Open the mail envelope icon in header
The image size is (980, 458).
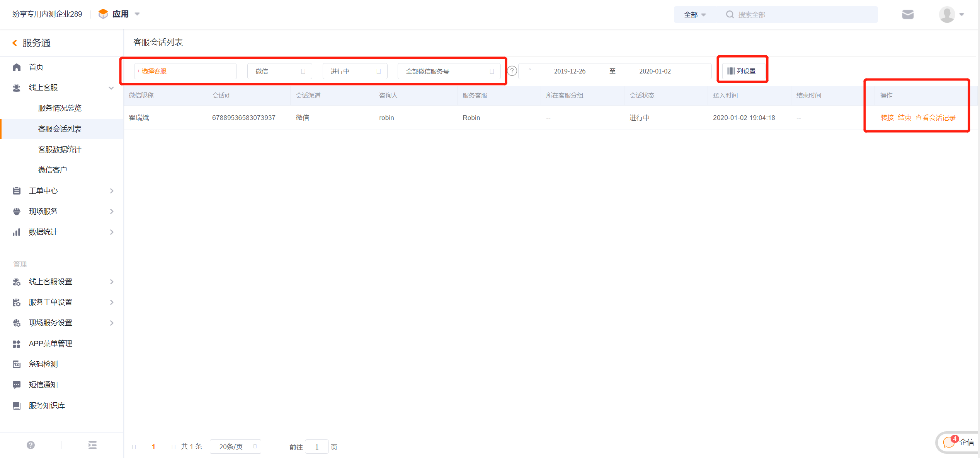908,14
